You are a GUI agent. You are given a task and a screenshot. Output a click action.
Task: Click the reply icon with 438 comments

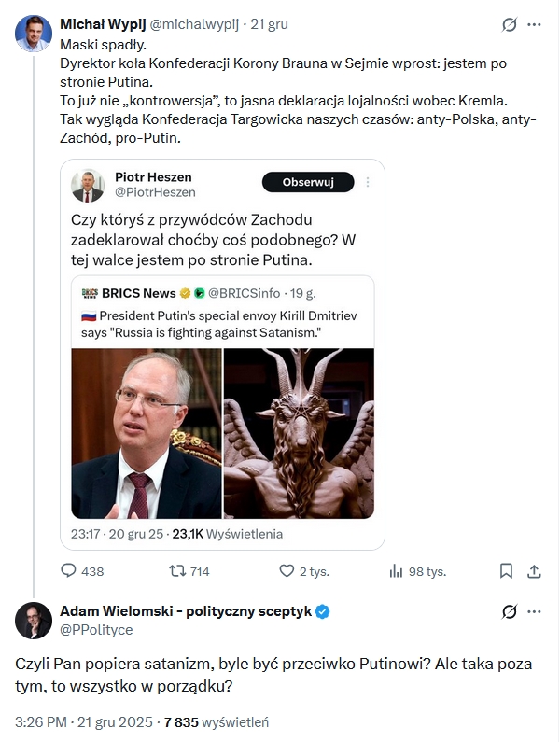click(68, 571)
